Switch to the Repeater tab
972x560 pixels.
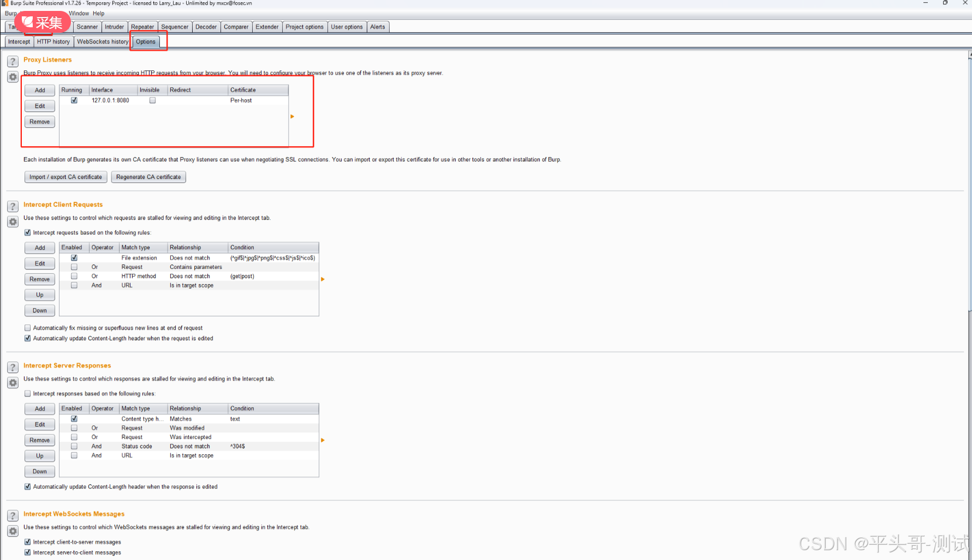[x=142, y=27]
